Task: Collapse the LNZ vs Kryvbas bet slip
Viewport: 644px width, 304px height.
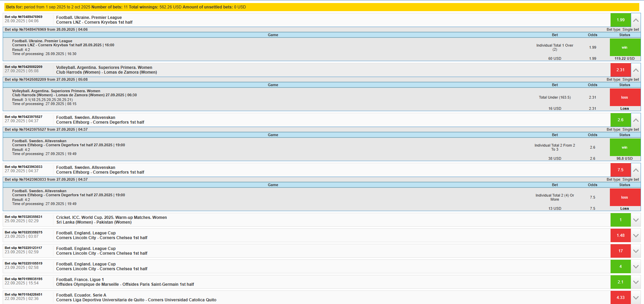Action: (x=636, y=20)
